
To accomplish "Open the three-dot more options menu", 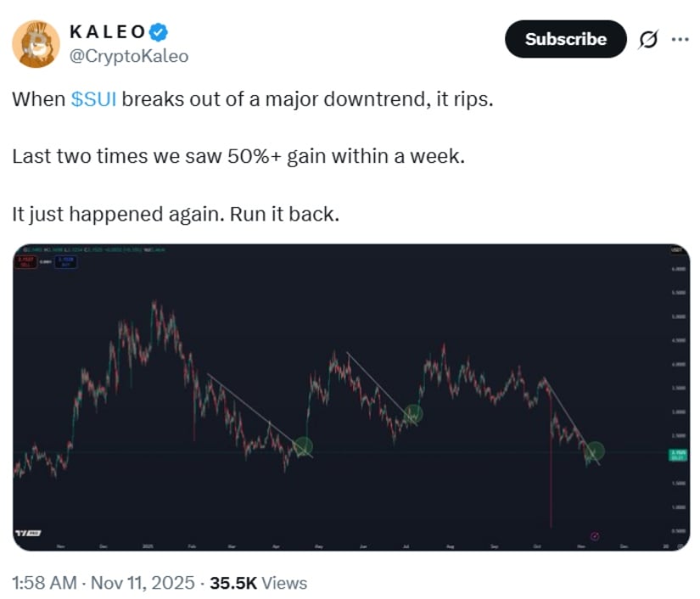I will [680, 39].
